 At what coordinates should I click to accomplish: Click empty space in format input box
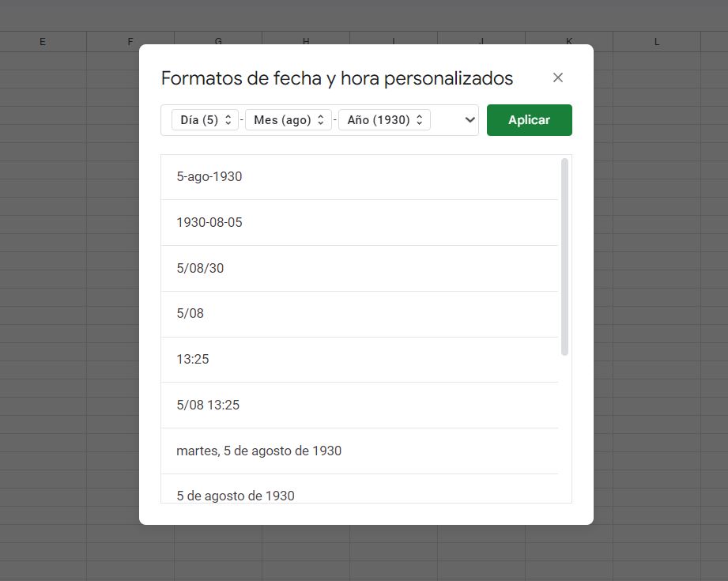point(446,120)
